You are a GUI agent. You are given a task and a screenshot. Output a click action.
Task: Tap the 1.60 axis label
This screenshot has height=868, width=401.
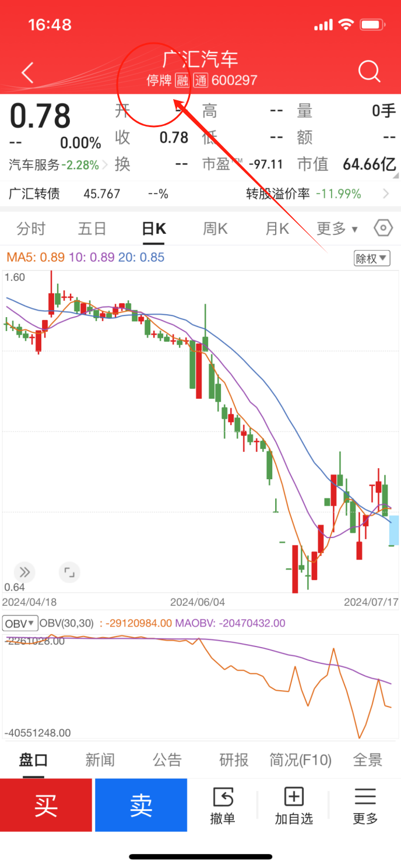[15, 277]
